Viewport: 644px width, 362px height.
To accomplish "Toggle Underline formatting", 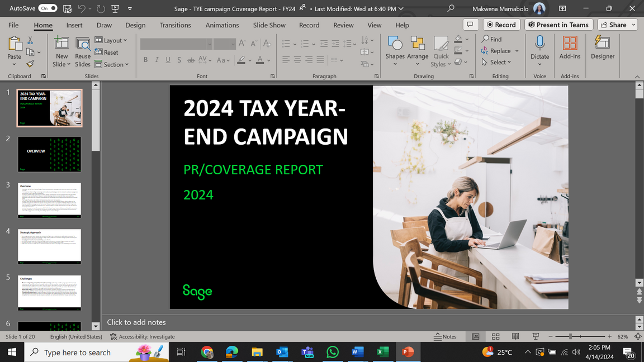I will pos(168,60).
